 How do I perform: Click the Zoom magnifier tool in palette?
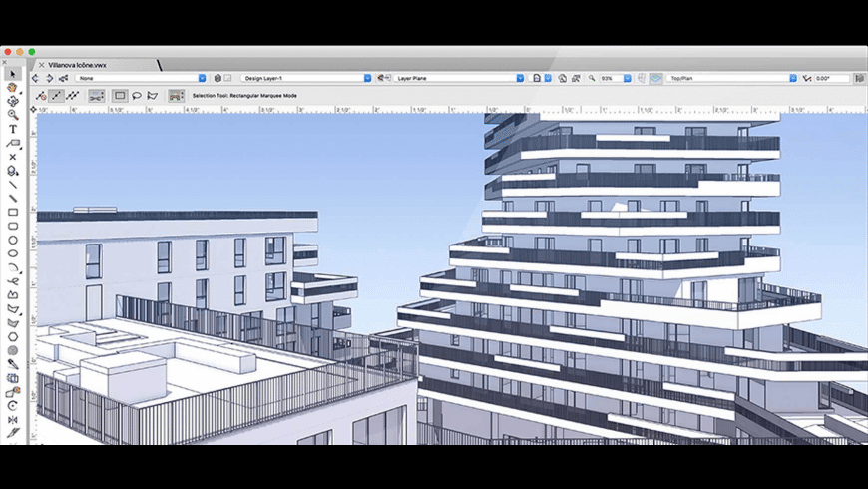click(x=13, y=115)
